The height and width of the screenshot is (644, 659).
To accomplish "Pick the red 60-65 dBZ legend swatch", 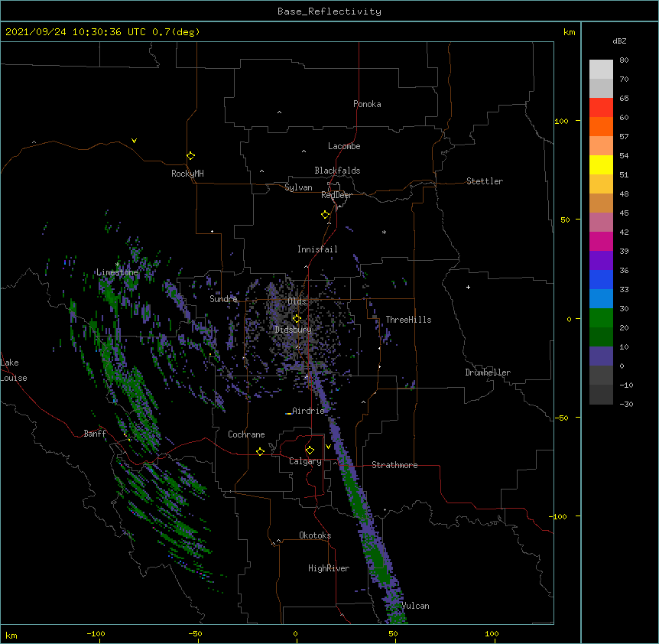I will [x=601, y=107].
